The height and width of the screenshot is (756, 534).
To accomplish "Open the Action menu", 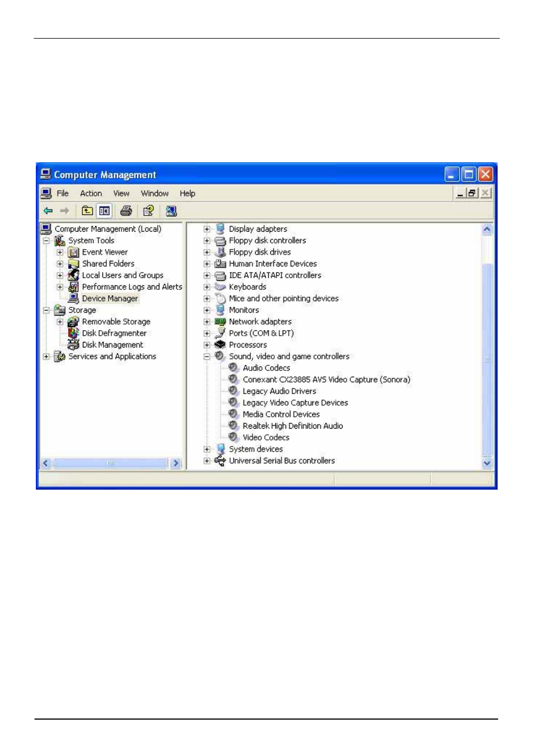I will (91, 194).
